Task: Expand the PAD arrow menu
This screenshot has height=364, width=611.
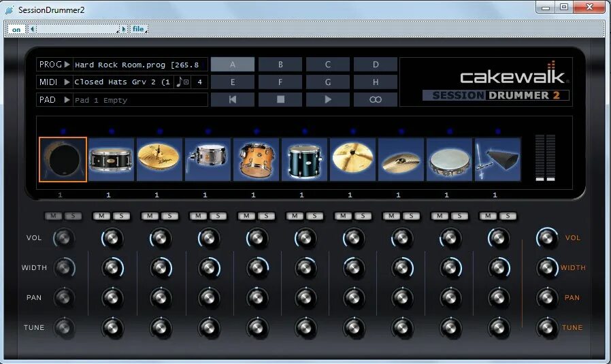Action: click(67, 100)
